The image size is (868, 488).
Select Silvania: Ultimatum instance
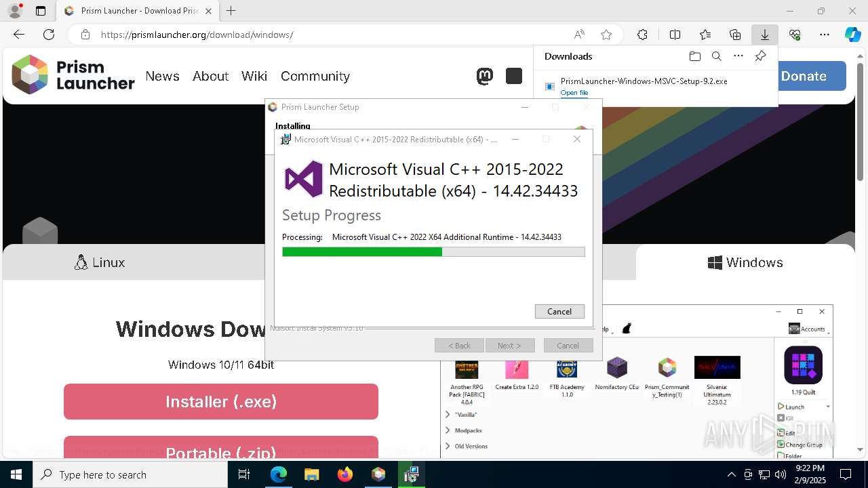[x=717, y=381]
